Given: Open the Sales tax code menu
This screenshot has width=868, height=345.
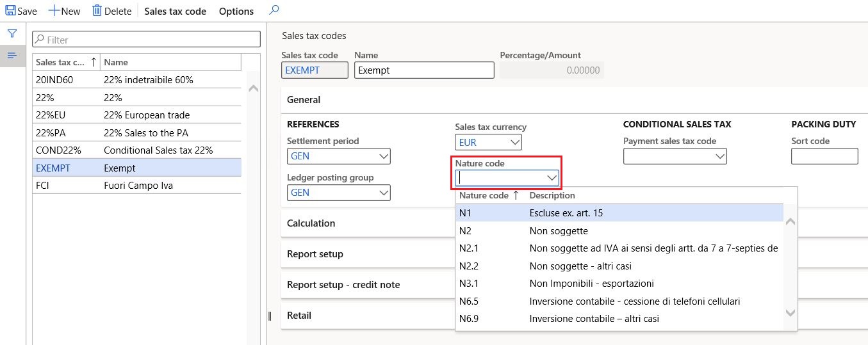Looking at the screenshot, I should (175, 11).
